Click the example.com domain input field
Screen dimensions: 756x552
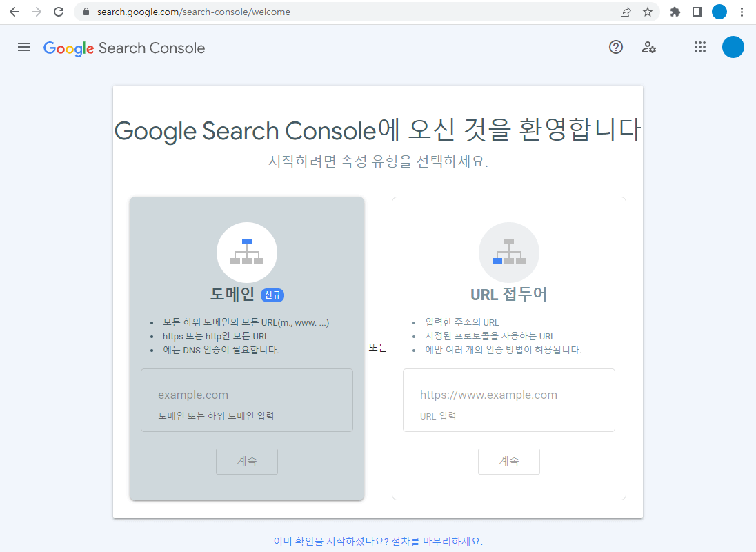[247, 394]
